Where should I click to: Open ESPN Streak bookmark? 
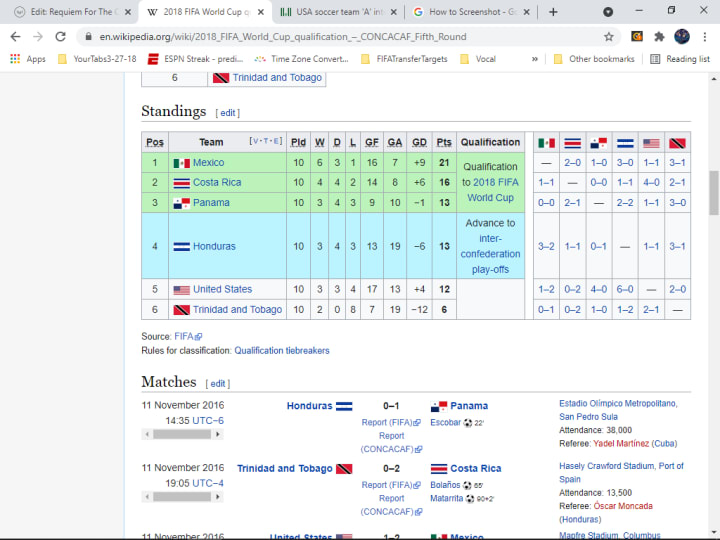click(x=196, y=59)
